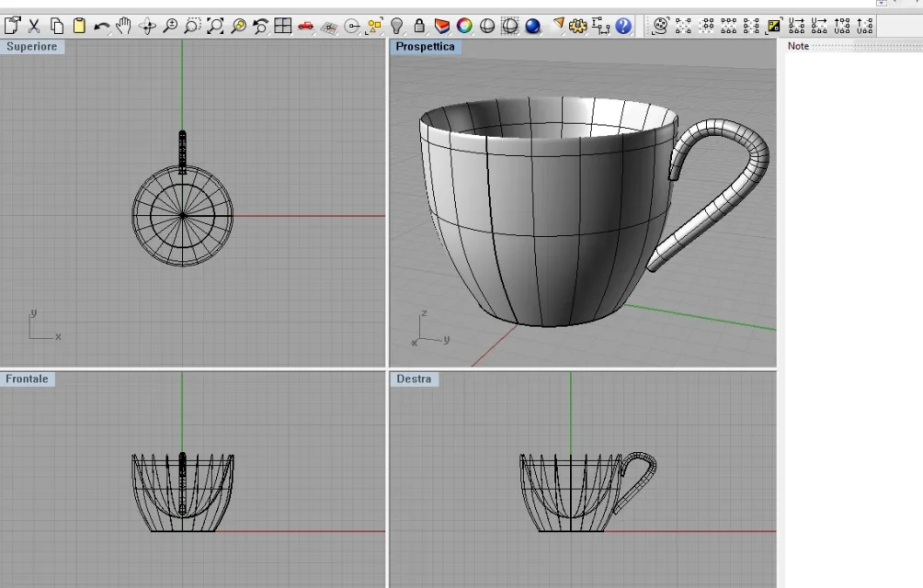Click inside the Note panel text area
Screen dimensions: 923x588
tap(853, 276)
